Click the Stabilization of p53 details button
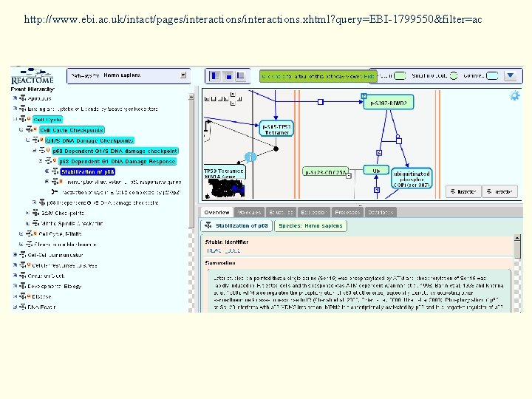The height and width of the screenshot is (399, 532). tap(236, 225)
